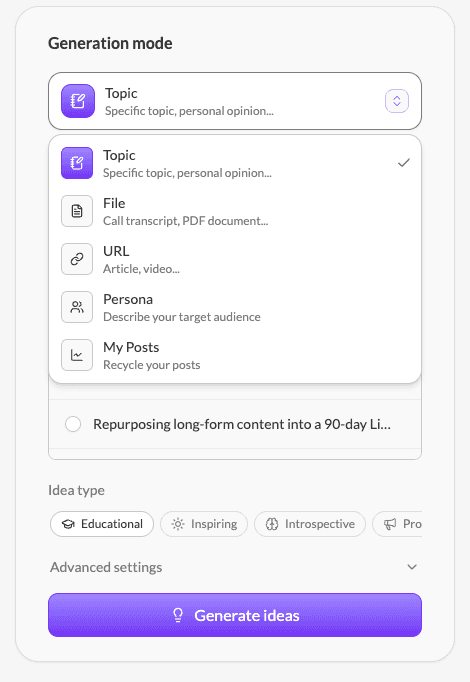
Task: Select the Repurposing long-form content radio button
Action: (73, 424)
